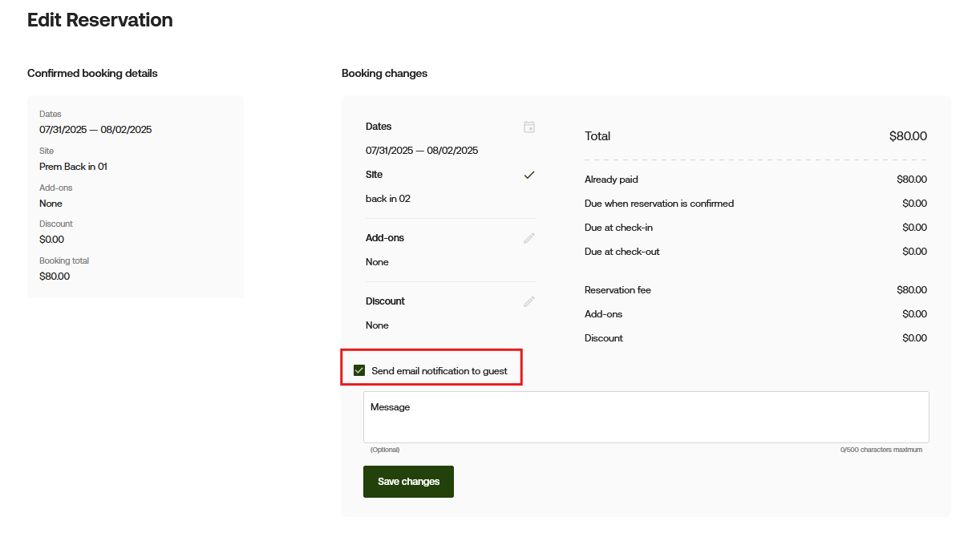980x537 pixels.
Task: Select the Booking changes heading
Action: 384,73
